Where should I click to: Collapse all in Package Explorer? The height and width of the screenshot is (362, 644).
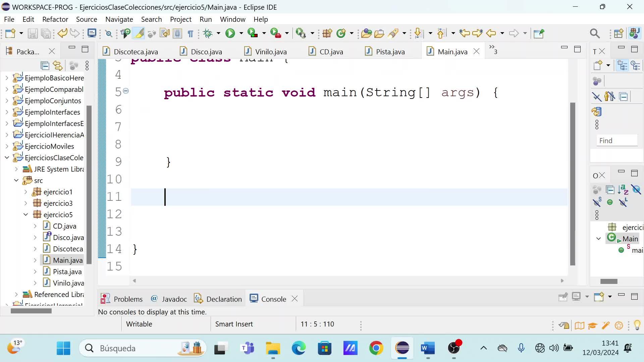pyautogui.click(x=45, y=66)
